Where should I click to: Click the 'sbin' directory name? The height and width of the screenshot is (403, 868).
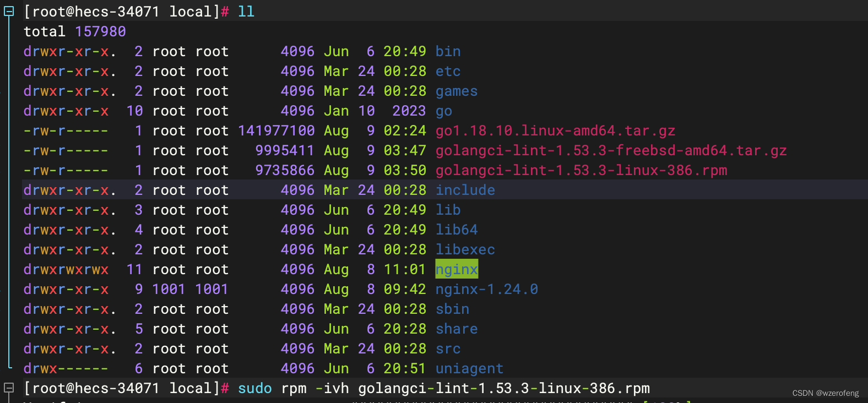(453, 309)
